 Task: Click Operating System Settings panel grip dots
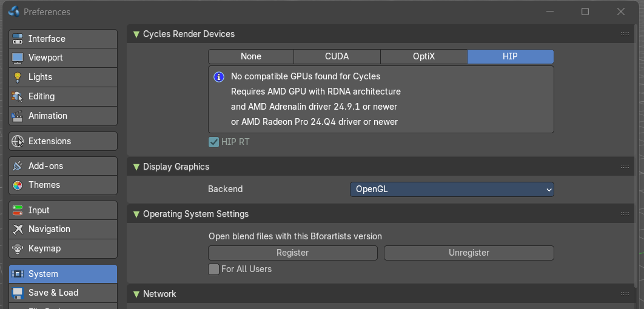click(625, 214)
